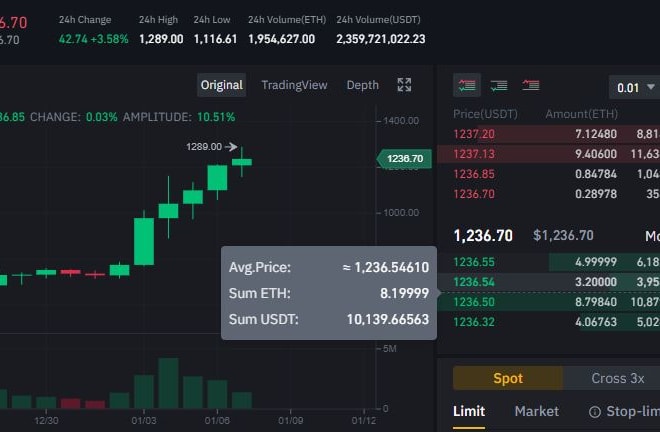The height and width of the screenshot is (432, 660).
Task: Select the 1236.70 ask price row
Action: click(549, 194)
